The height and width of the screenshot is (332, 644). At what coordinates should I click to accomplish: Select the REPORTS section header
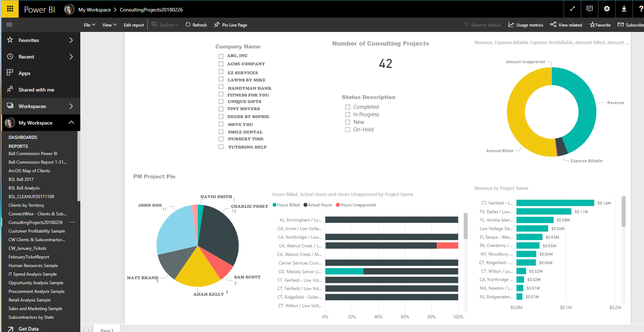click(x=18, y=146)
